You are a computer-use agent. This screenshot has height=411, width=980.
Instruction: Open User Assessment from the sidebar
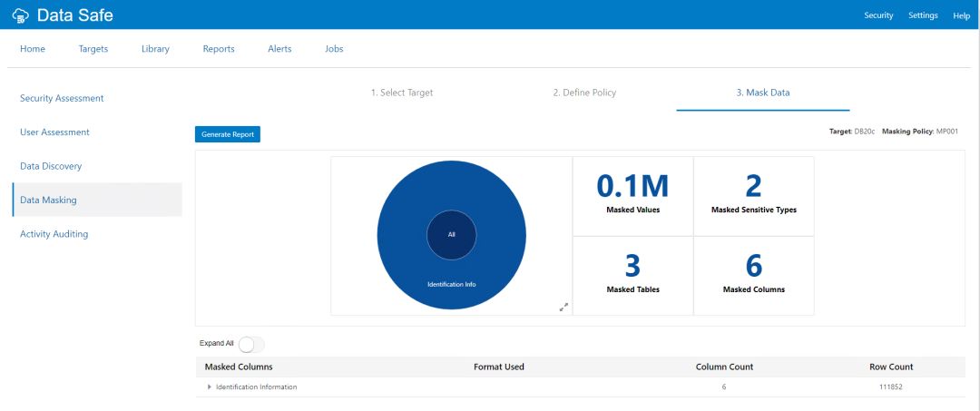pos(54,132)
